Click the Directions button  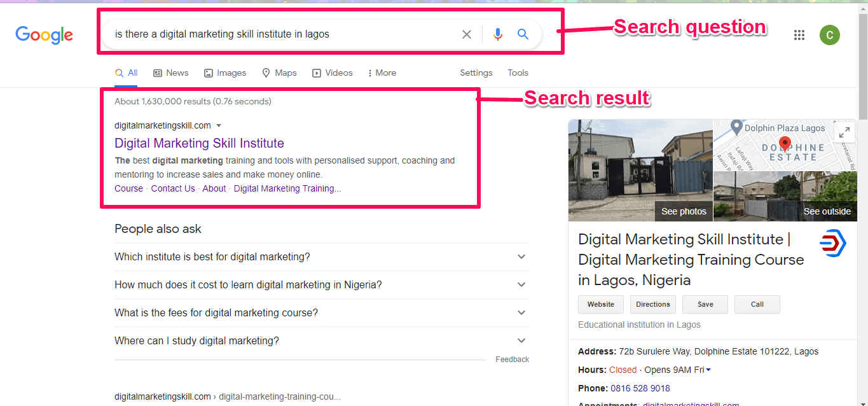pyautogui.click(x=653, y=304)
